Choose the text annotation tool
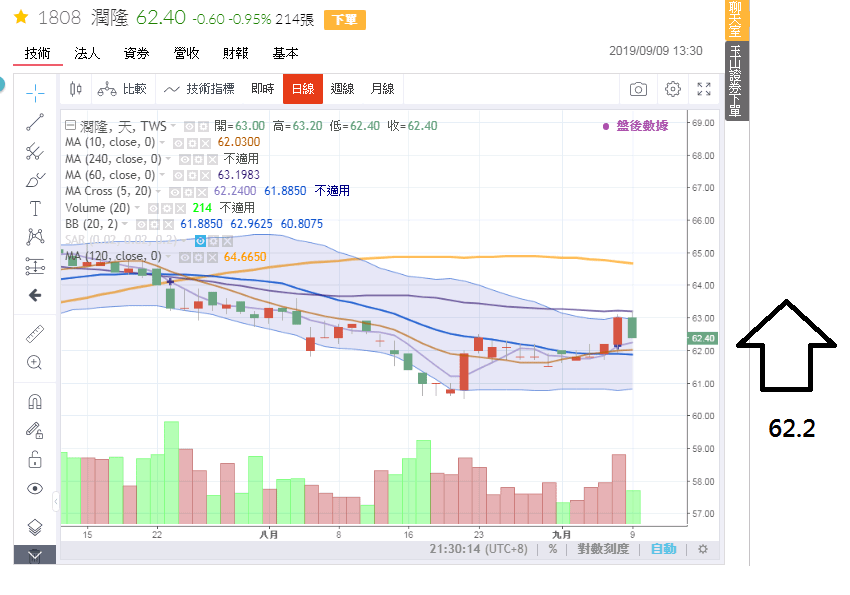The image size is (850, 595). point(35,208)
